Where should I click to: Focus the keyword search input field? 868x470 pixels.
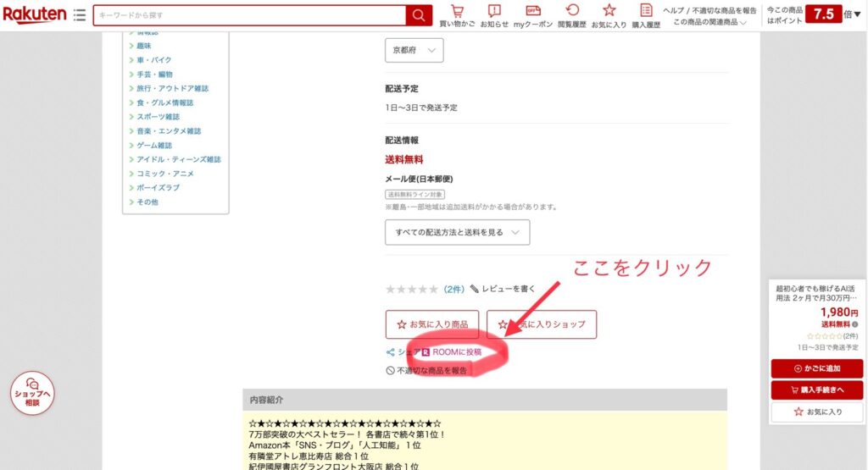(x=249, y=15)
